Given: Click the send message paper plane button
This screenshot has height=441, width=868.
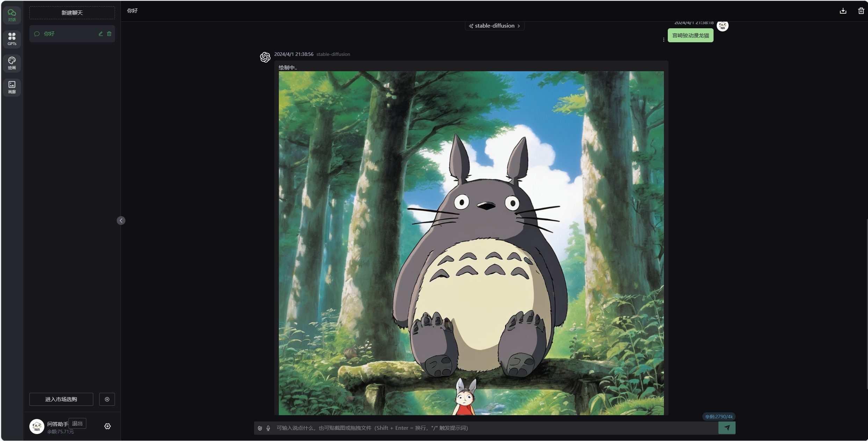Looking at the screenshot, I should pyautogui.click(x=727, y=428).
